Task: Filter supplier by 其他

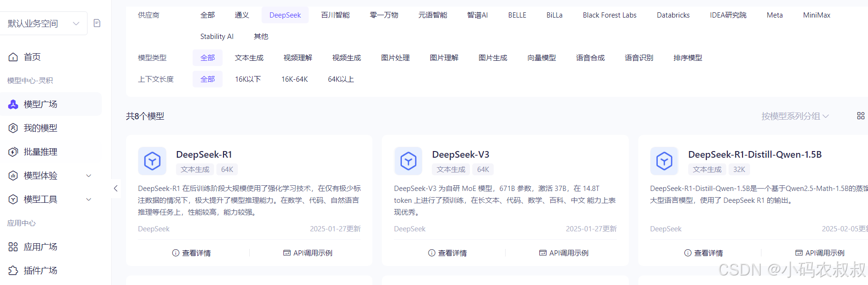Action: [261, 37]
